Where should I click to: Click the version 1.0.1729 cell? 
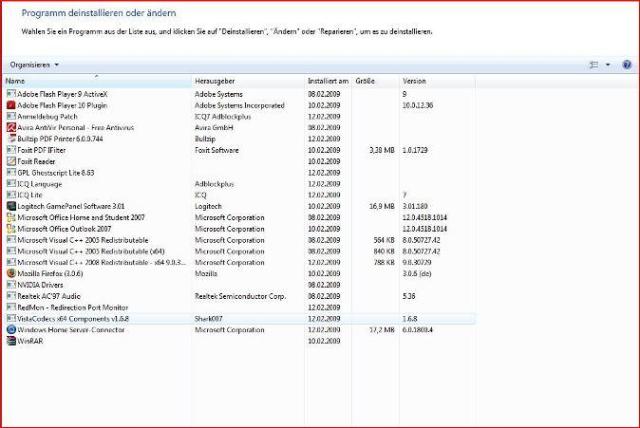point(415,150)
